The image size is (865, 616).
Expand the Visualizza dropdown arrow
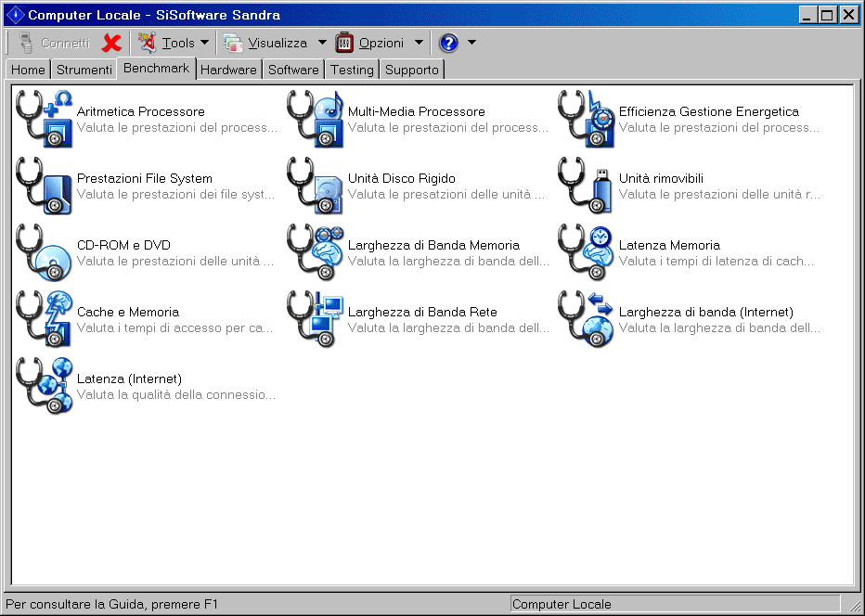[x=322, y=43]
